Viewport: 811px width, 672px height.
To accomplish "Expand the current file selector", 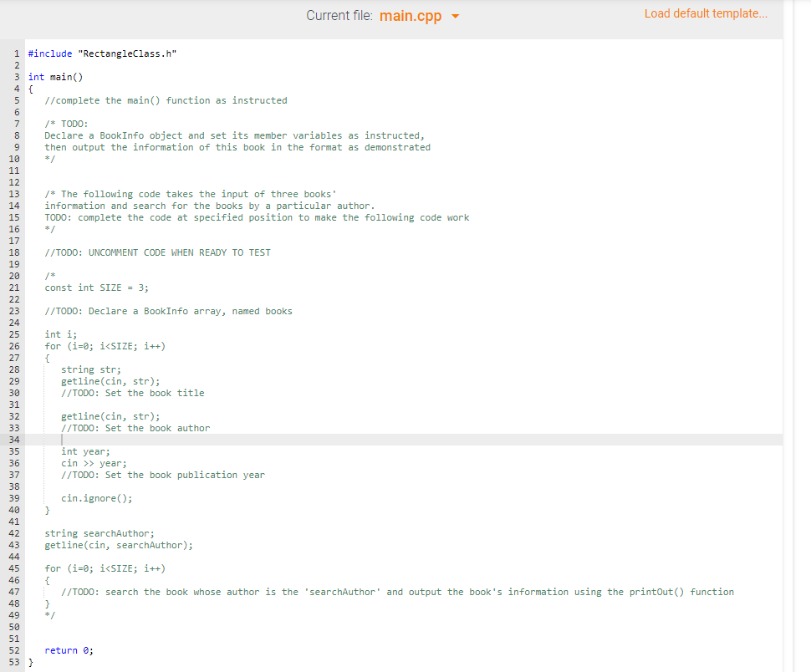I will pos(418,16).
